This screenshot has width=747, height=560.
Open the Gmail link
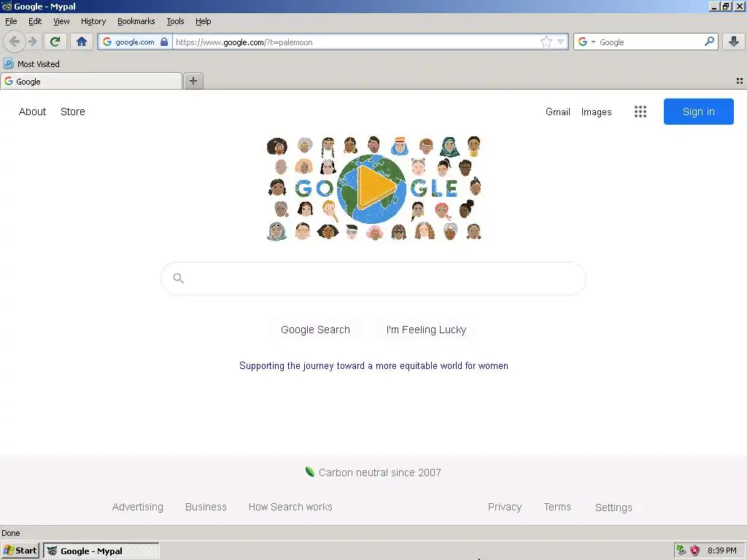tap(558, 112)
